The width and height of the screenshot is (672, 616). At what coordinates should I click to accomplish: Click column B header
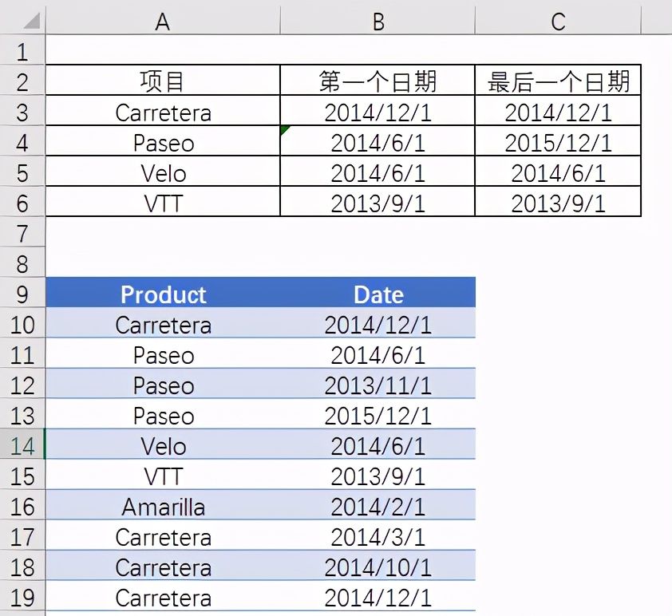pyautogui.click(x=378, y=22)
